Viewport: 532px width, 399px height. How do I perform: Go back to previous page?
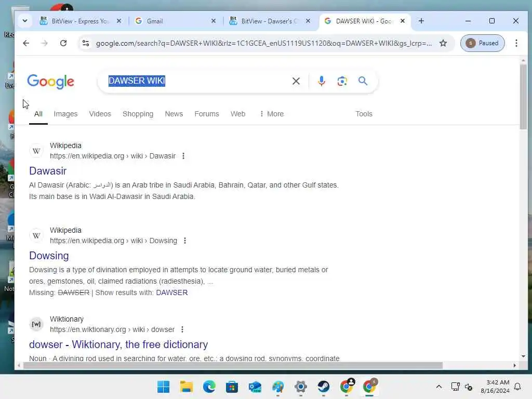pyautogui.click(x=26, y=43)
